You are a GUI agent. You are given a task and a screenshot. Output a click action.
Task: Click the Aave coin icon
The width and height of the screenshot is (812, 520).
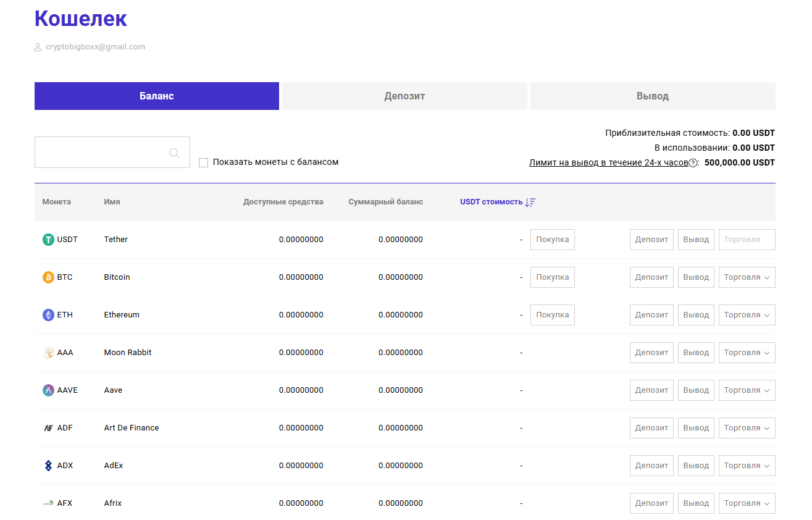(x=48, y=390)
